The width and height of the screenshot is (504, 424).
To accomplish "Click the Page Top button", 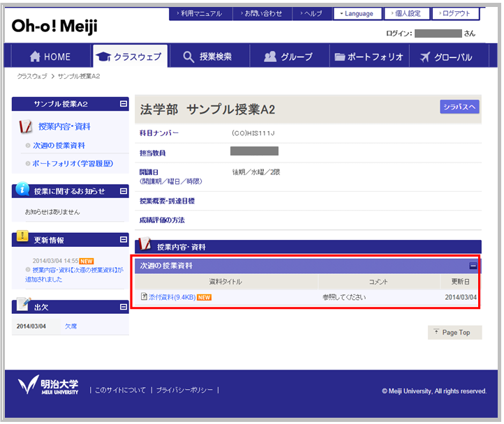I will (454, 333).
